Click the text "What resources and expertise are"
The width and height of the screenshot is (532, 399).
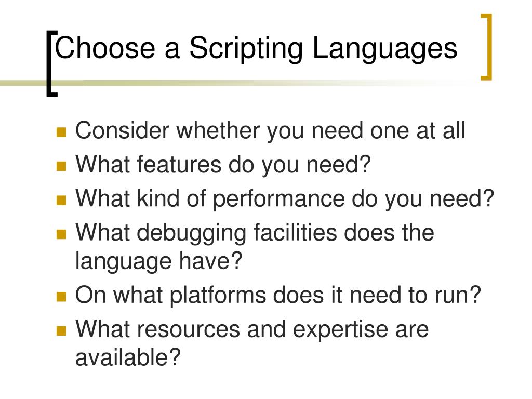point(252,329)
